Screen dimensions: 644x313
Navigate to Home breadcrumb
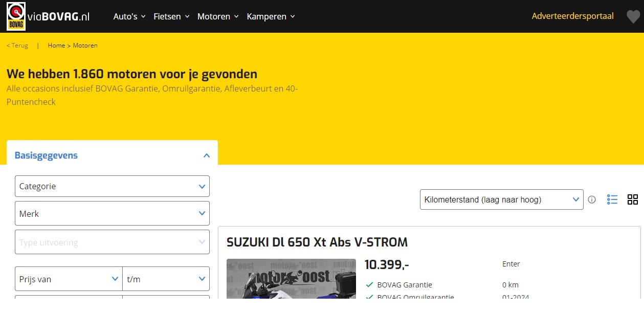coord(56,46)
